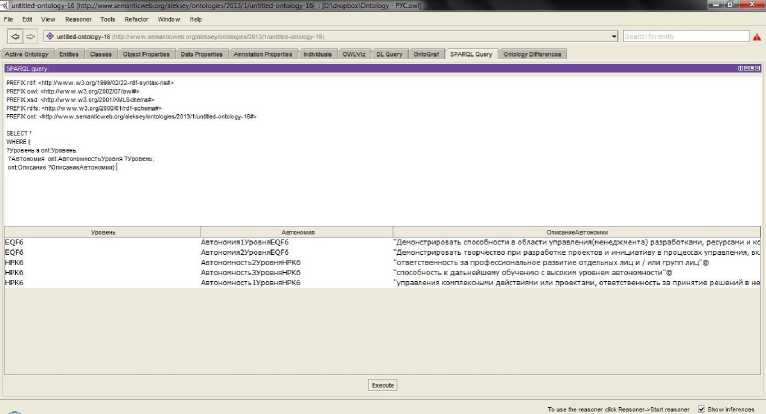The width and height of the screenshot is (766, 414).
Task: Select the SPARQL Query tab
Action: pos(471,54)
